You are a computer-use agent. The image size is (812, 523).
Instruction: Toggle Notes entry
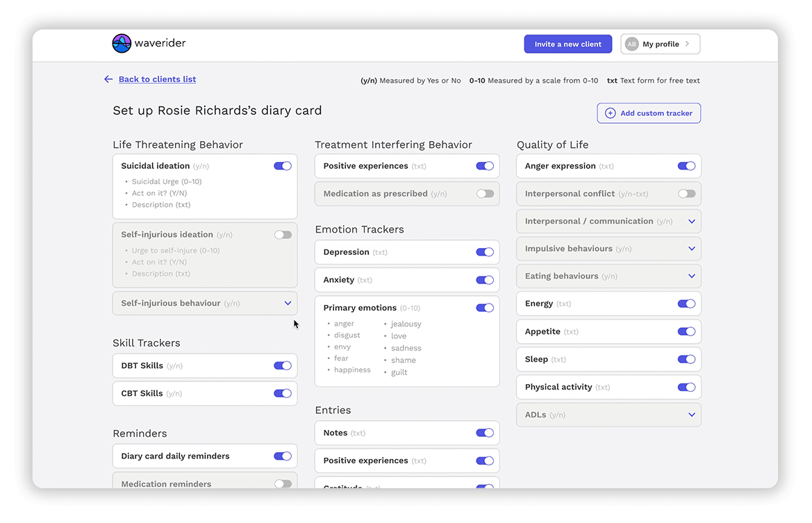485,433
